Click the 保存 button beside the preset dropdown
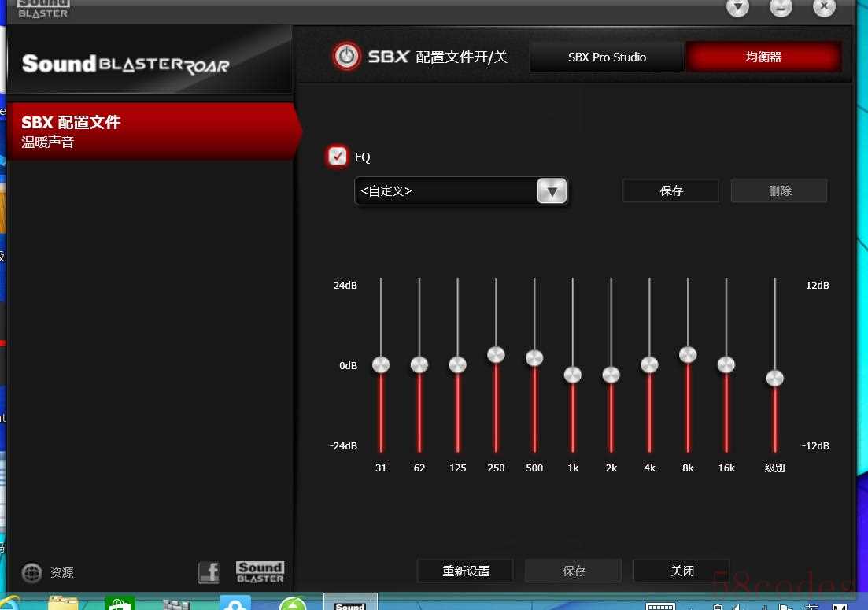868x610 pixels. click(671, 191)
